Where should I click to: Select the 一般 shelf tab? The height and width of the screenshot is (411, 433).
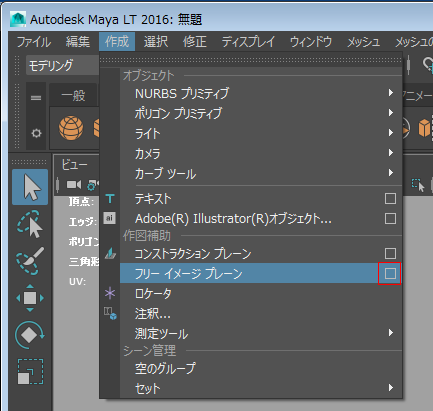coord(73,96)
